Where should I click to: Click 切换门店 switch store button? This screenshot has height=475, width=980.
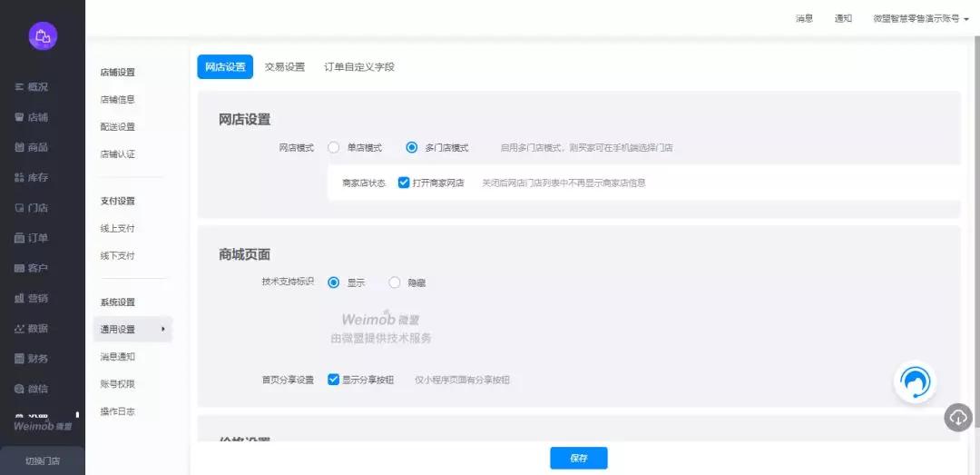pyautogui.click(x=43, y=460)
